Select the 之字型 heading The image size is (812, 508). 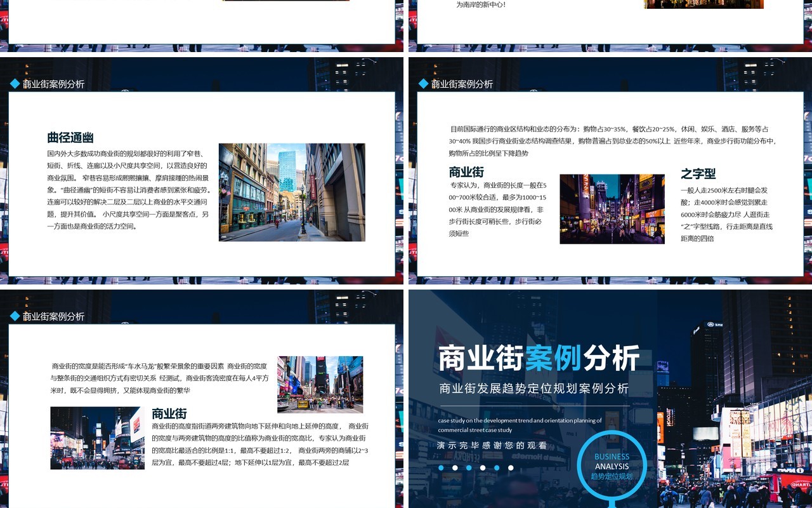[x=698, y=173]
